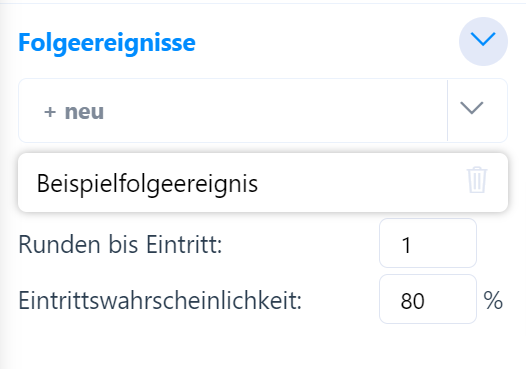Screen dimensions: 526x369
Task: Click the Beispielfolgeereignis name text
Action: (147, 184)
